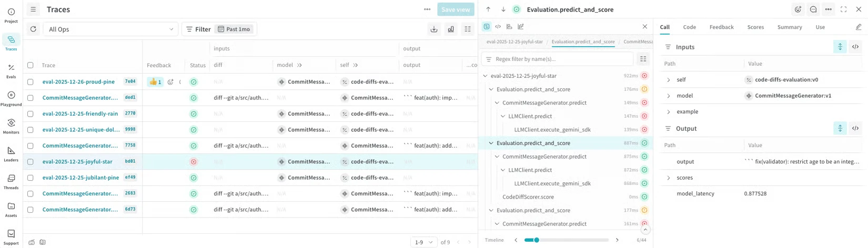Viewport: 868px width, 248px height.
Task: Switch to the Feedback tab
Action: pos(721,27)
